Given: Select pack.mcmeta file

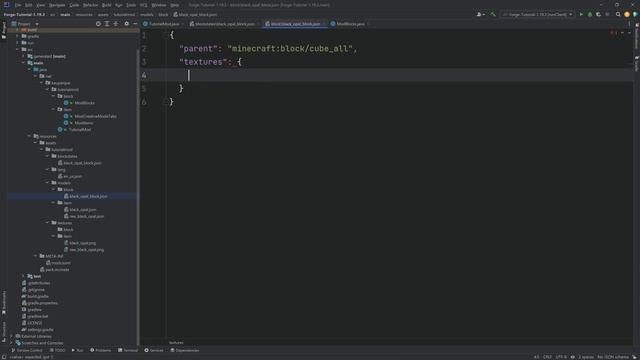Looking at the screenshot, I should (57, 269).
